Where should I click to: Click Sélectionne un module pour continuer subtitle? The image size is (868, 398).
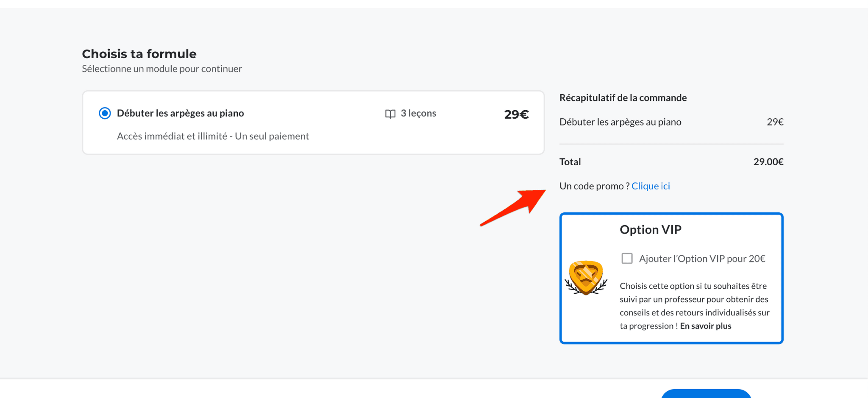click(x=162, y=69)
